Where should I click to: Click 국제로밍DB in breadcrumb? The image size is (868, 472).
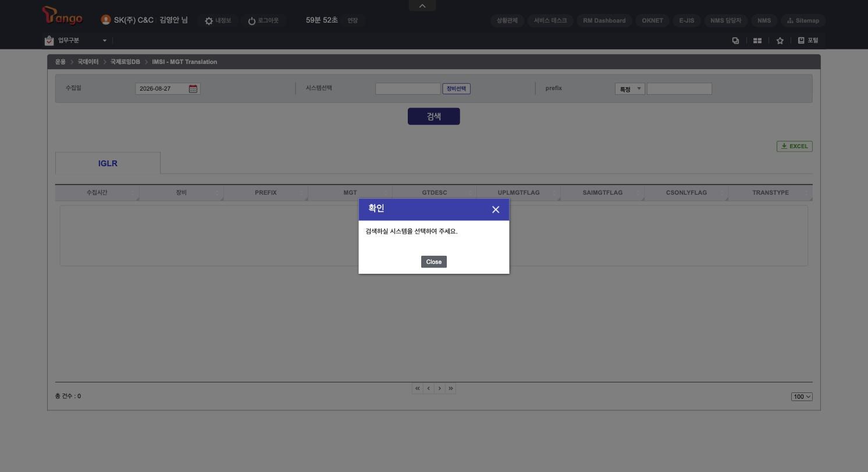pos(125,62)
